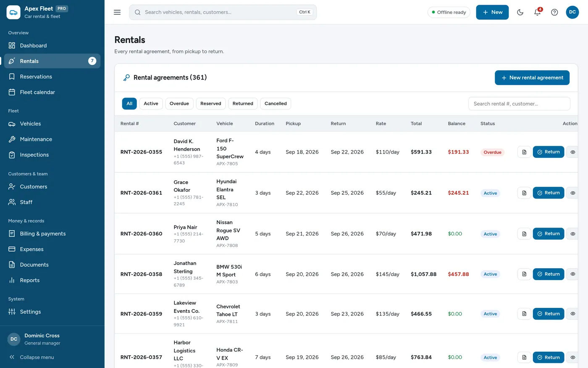
Task: Switch to dark mode moon icon
Action: [x=520, y=12]
